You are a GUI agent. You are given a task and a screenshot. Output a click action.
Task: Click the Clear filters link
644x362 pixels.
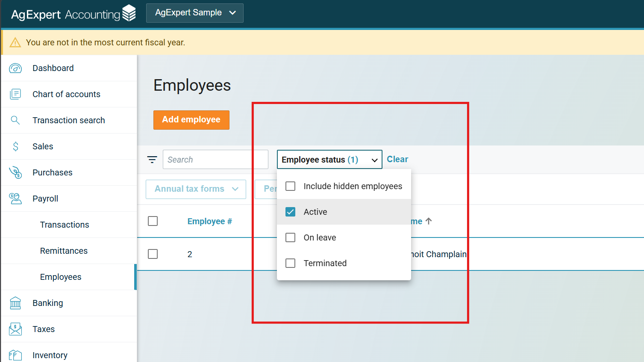(x=397, y=159)
